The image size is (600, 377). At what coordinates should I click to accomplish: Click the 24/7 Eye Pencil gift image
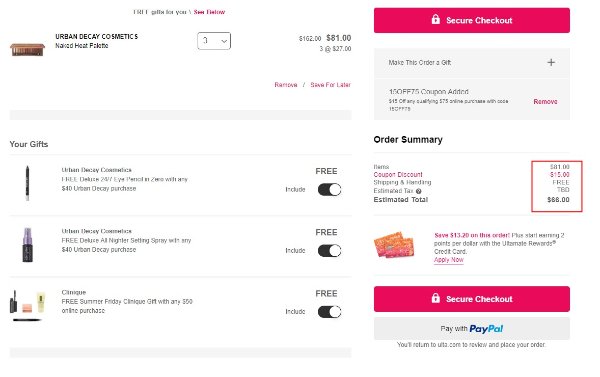[27, 183]
